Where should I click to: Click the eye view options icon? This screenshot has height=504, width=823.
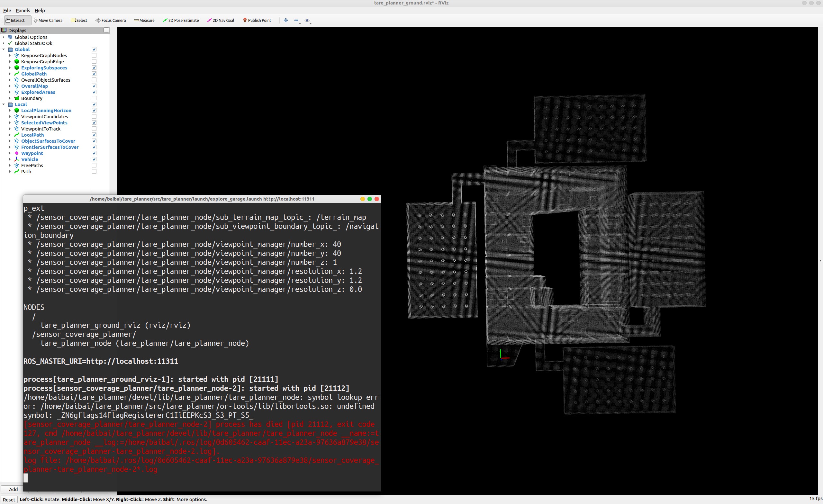[307, 20]
